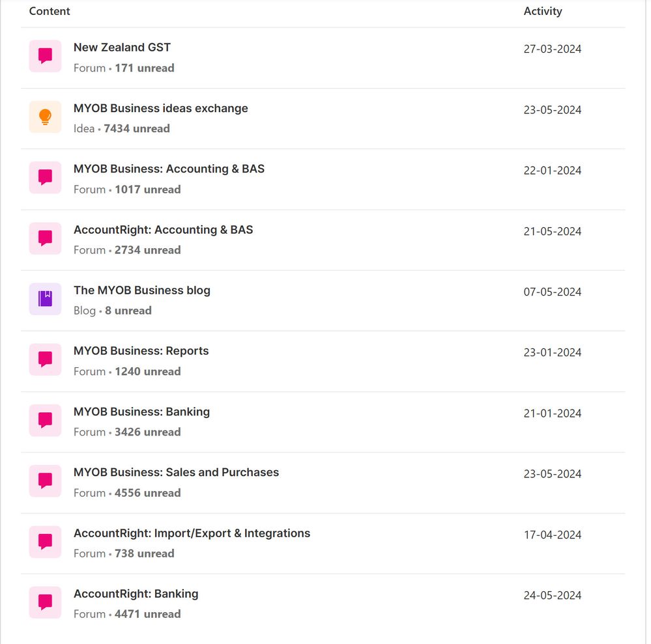Click the Sales and Purchases forum icon
Screen dimensions: 651x644
coord(45,481)
